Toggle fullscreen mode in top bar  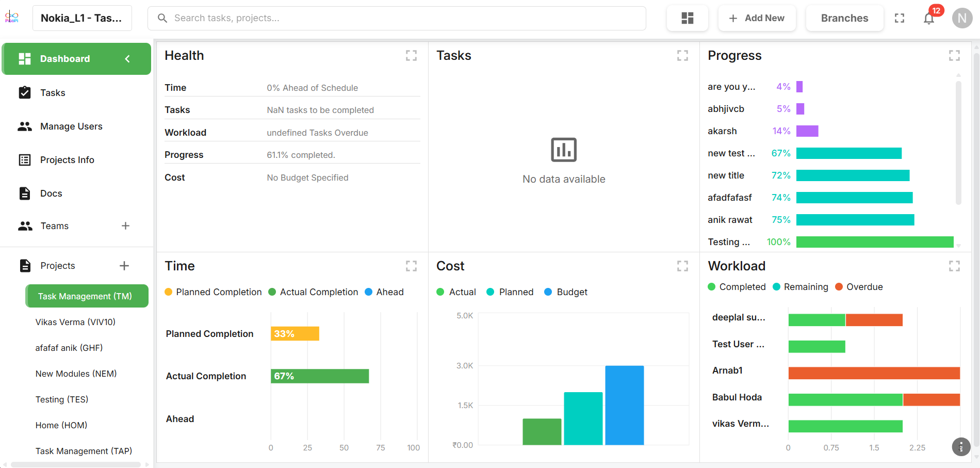pos(900,19)
